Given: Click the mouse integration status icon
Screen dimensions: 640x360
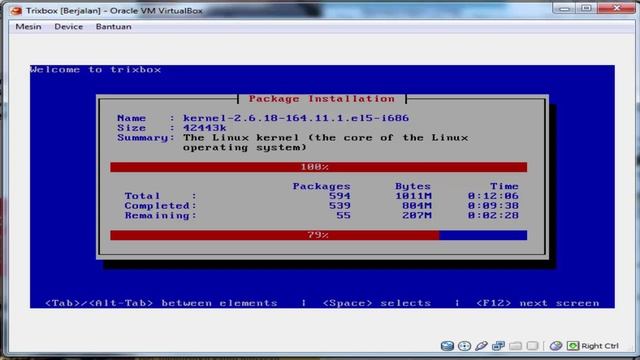Looking at the screenshot, I should (556, 346).
